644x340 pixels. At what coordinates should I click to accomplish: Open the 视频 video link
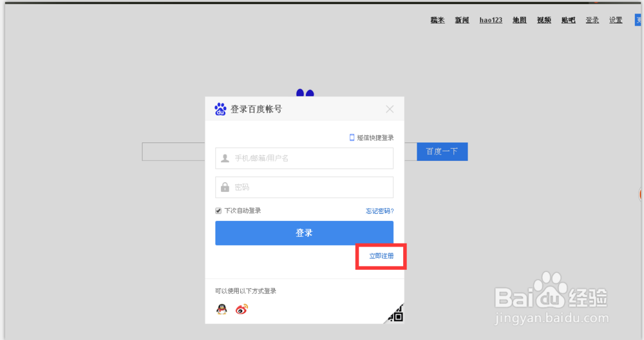pos(544,20)
